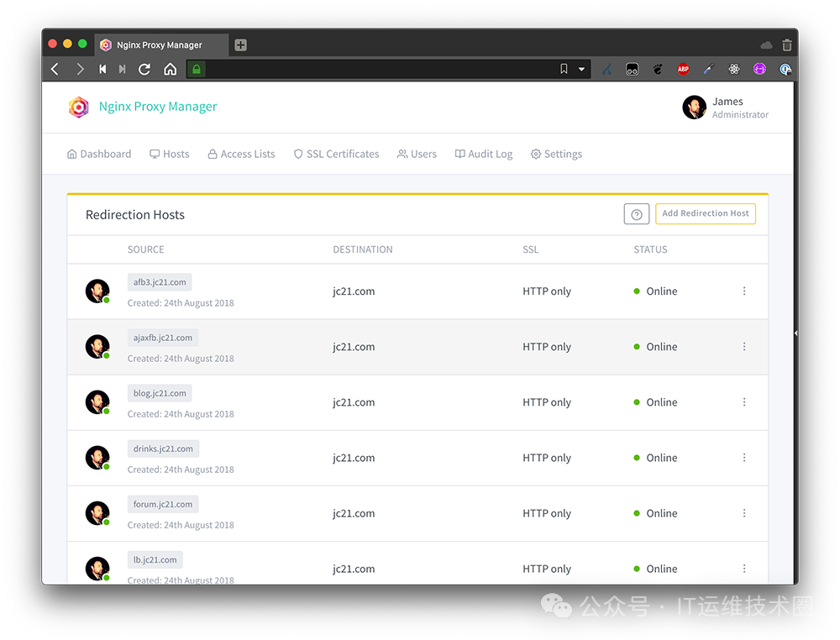The height and width of the screenshot is (640, 840).
Task: Open the James Administrator account menu
Action: pos(726,108)
